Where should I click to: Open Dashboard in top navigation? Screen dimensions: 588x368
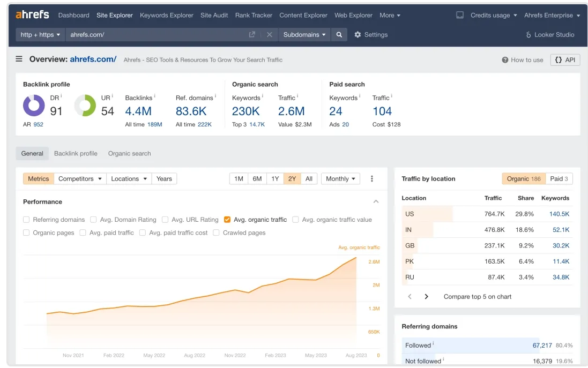[x=74, y=16]
